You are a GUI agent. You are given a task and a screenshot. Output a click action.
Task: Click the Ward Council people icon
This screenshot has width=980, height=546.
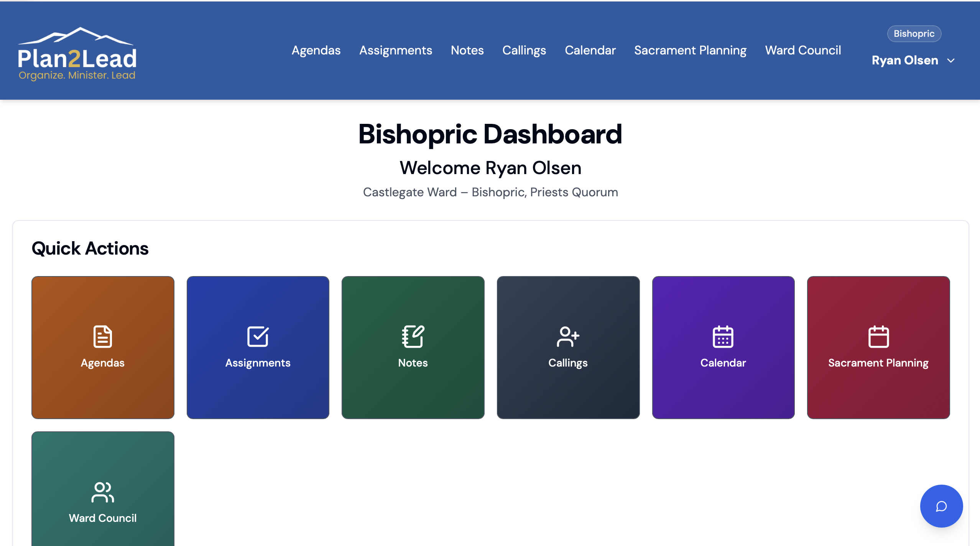(102, 492)
